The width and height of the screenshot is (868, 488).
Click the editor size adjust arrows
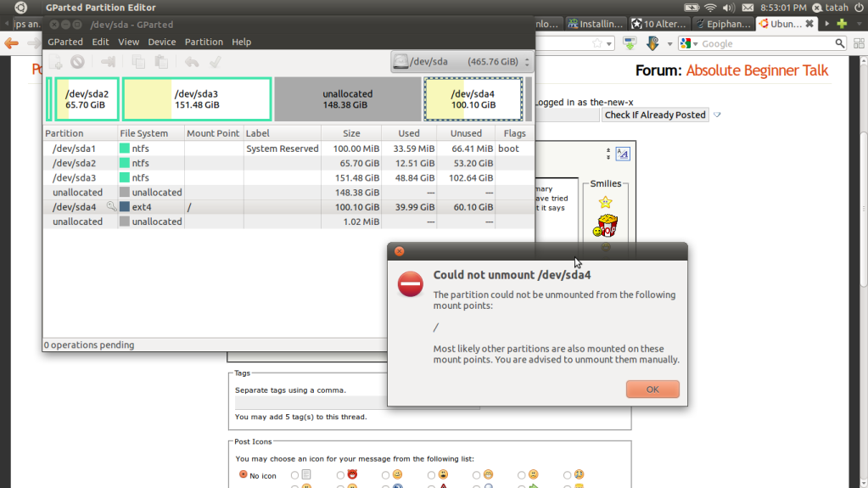(608, 154)
